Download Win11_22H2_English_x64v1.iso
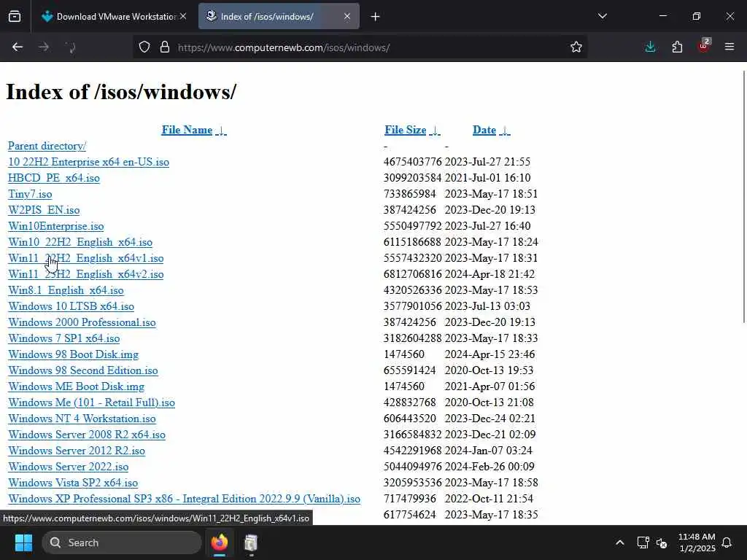 point(86,258)
